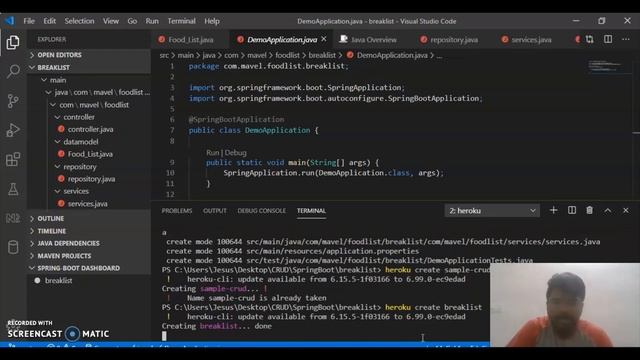
Task: Open the Run and Debug view
Action: (13, 130)
